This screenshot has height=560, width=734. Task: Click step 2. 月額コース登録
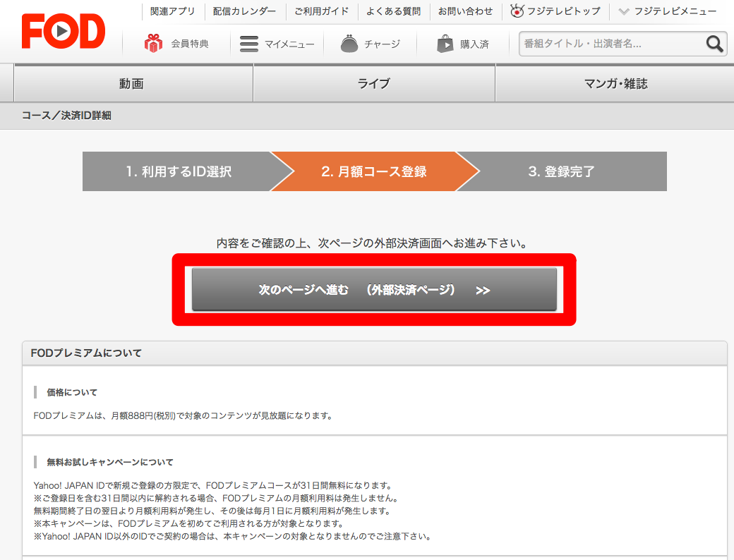(374, 171)
